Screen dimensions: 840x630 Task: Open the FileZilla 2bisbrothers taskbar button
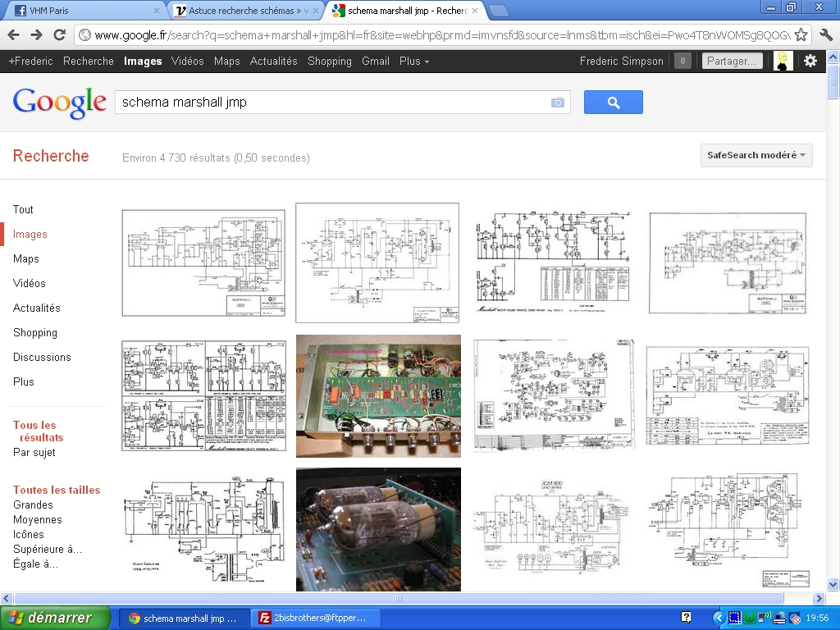tap(316, 618)
